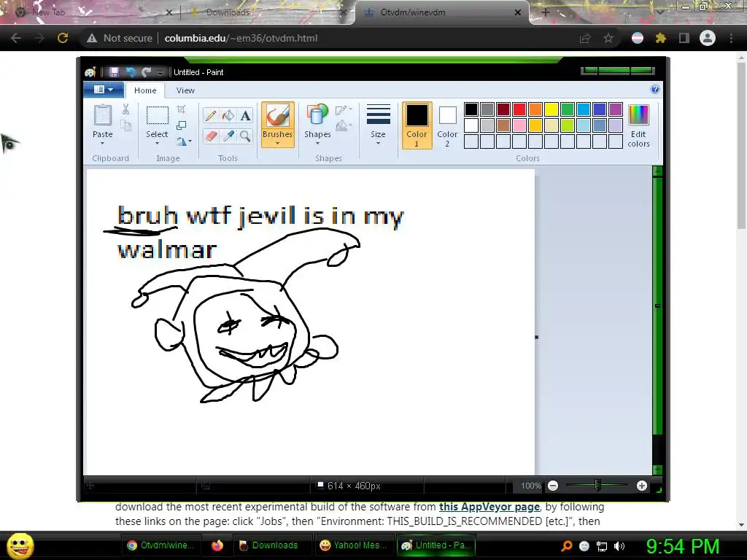
Task: Click the Edit colors rainbow icon
Action: pyautogui.click(x=638, y=116)
